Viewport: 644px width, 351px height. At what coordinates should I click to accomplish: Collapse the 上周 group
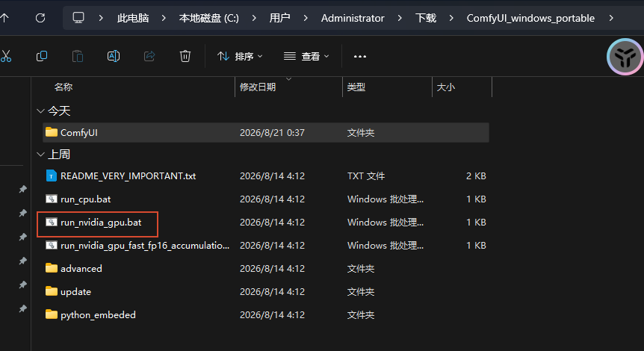tap(40, 155)
